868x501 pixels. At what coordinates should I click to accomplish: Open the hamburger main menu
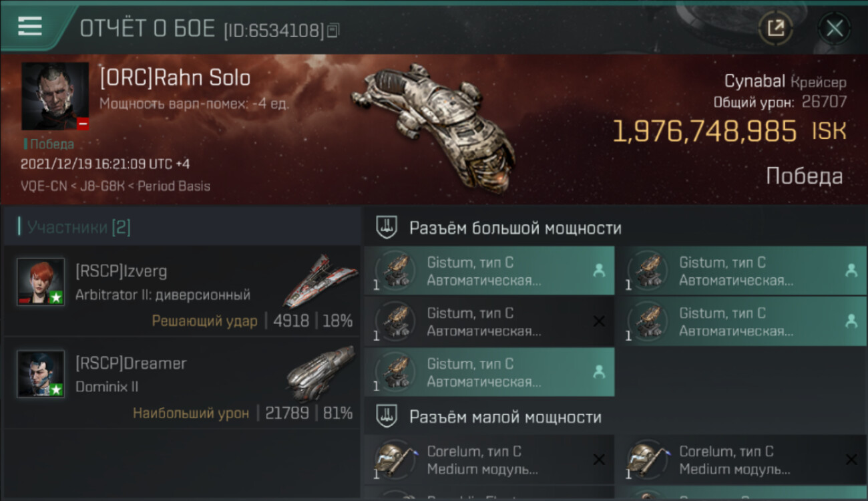[30, 27]
